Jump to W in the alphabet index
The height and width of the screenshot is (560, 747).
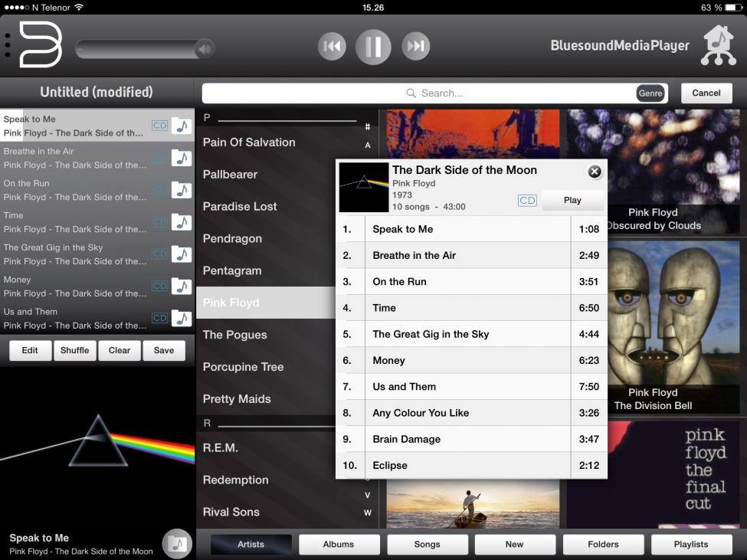(367, 513)
